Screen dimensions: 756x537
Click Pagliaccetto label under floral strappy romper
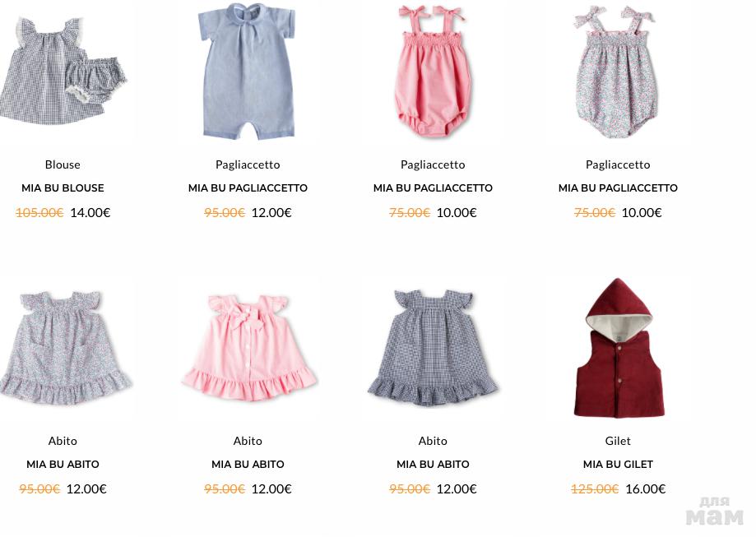click(618, 164)
